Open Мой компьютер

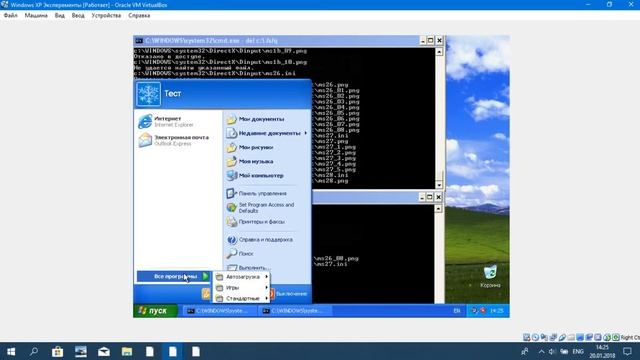[x=255, y=176]
